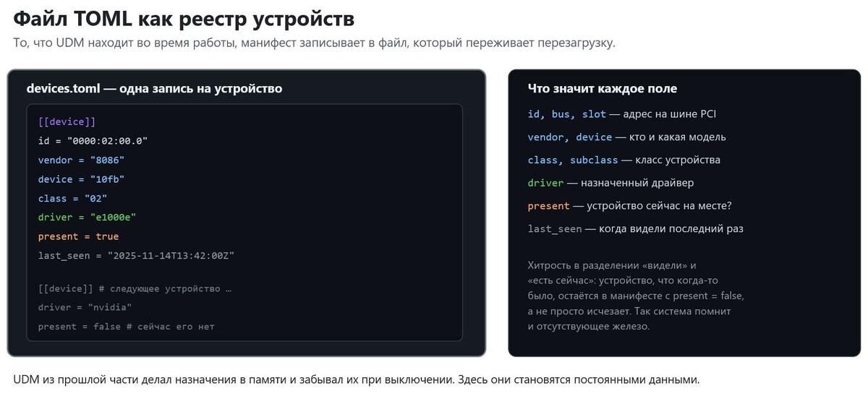Click the legend row "present — устройство сейчас на месте?"
Image resolution: width=868 pixels, height=404 pixels.
[630, 206]
